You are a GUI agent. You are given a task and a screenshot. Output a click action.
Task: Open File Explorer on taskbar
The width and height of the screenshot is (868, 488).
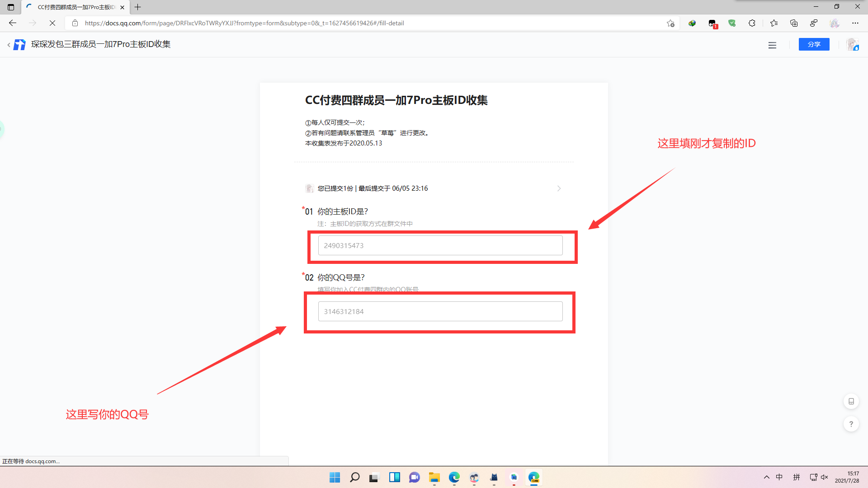tap(434, 477)
